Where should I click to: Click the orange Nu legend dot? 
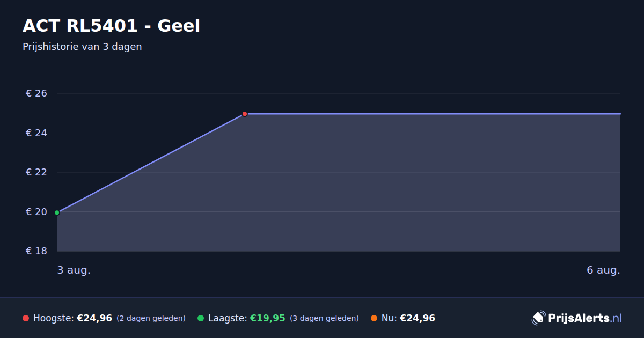click(x=374, y=318)
